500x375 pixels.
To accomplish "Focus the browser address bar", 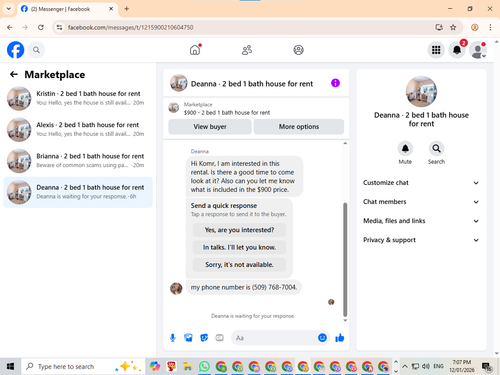I will click(x=247, y=27).
